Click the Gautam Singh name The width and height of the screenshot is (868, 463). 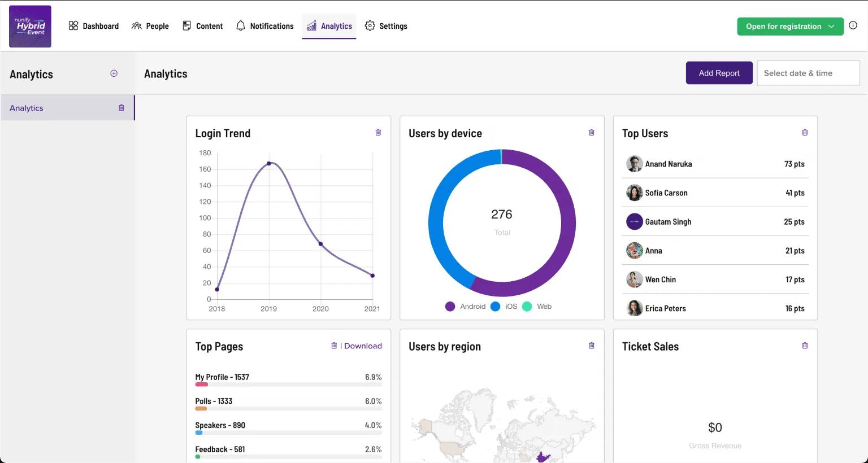pyautogui.click(x=668, y=221)
